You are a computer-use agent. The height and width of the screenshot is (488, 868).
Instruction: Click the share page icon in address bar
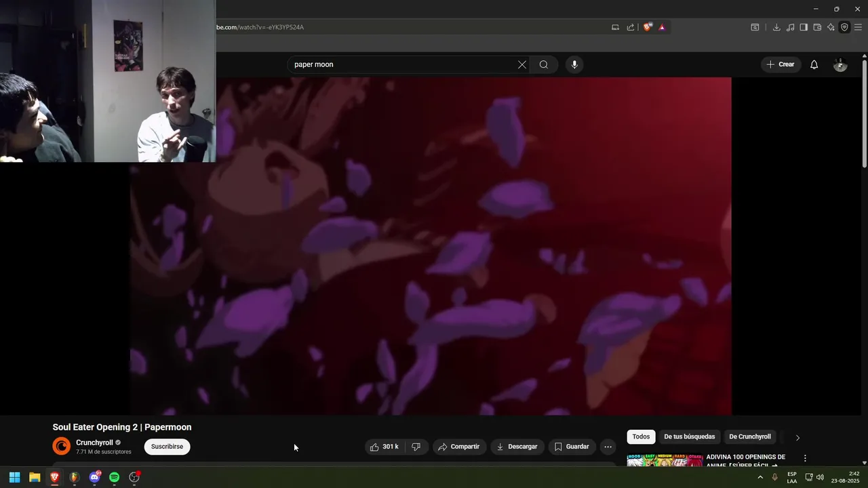(x=631, y=27)
